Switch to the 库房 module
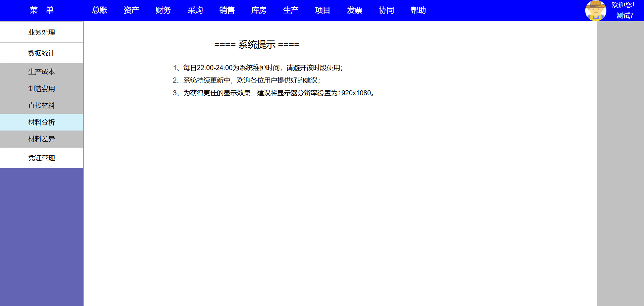 click(259, 10)
